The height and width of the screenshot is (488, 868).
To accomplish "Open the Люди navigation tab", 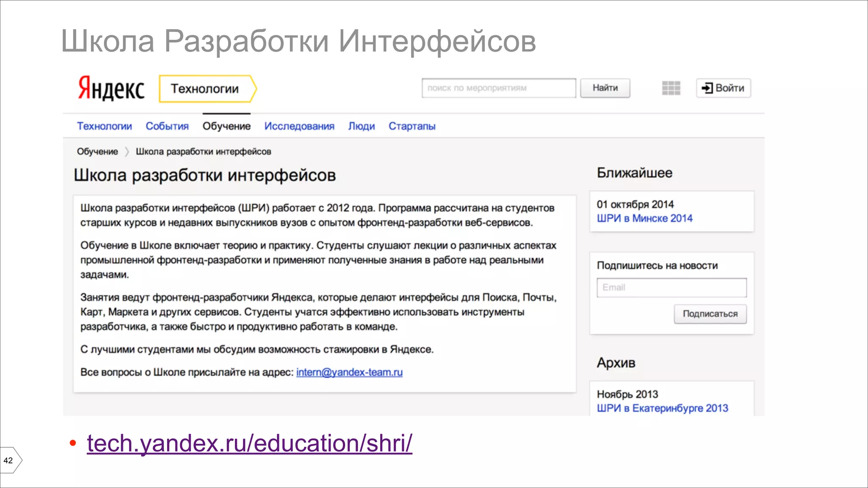I will pyautogui.click(x=362, y=126).
